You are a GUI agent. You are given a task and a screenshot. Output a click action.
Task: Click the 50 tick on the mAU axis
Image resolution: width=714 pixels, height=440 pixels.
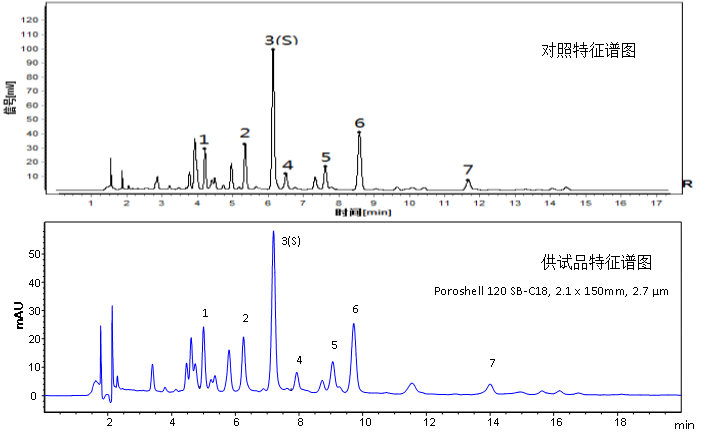coord(35,254)
